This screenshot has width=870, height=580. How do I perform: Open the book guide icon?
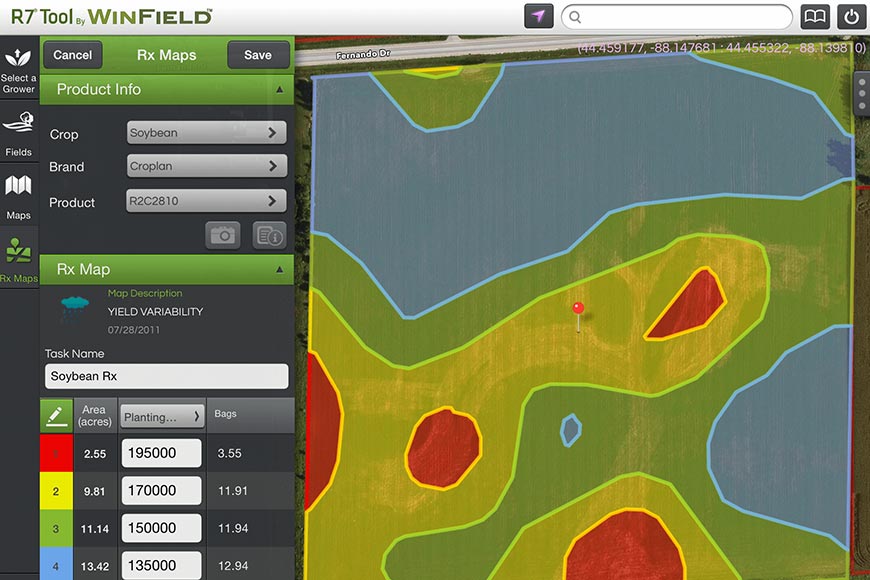click(815, 17)
